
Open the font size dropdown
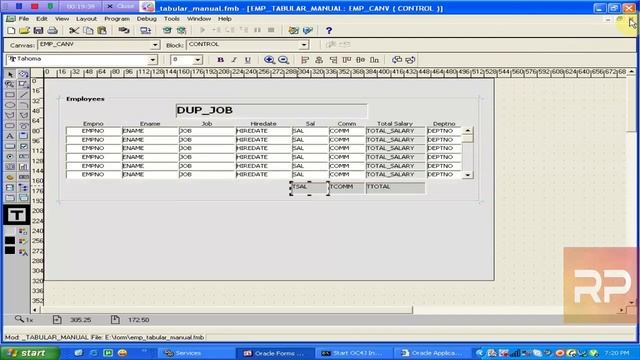[x=198, y=60]
